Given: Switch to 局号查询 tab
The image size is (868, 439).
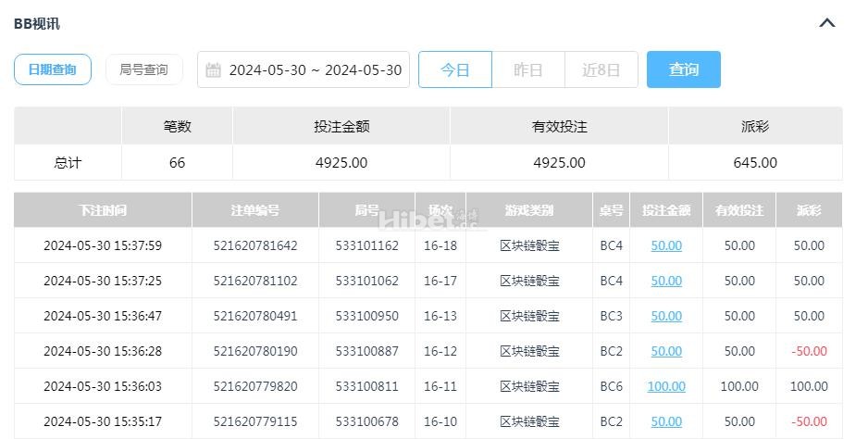Looking at the screenshot, I should point(144,69).
